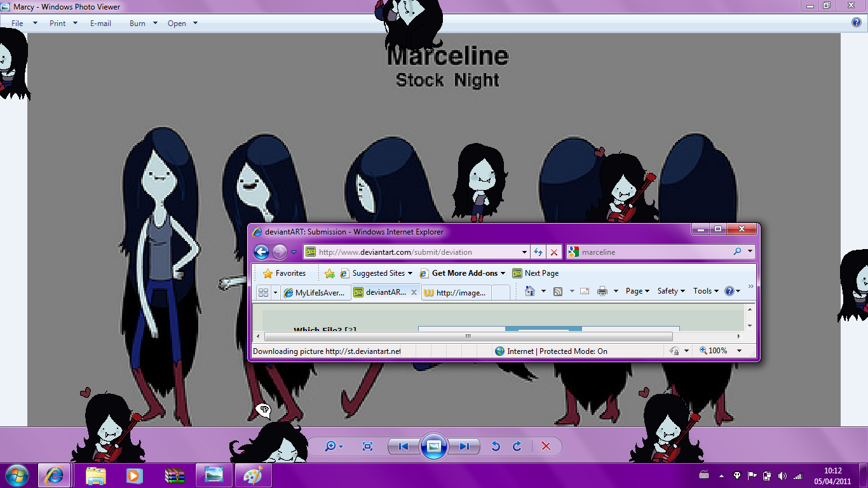This screenshot has width=868, height=488.
Task: Click the search magnifier icon
Action: [737, 252]
